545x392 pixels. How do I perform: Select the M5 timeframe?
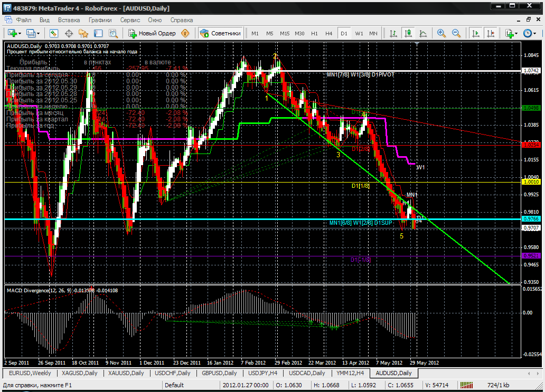[x=270, y=33]
